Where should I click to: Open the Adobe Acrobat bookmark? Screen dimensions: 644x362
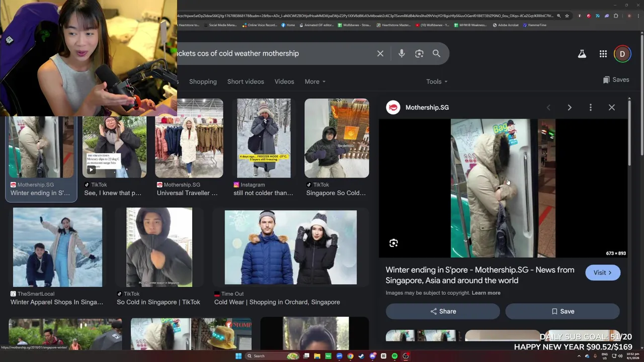[506, 25]
